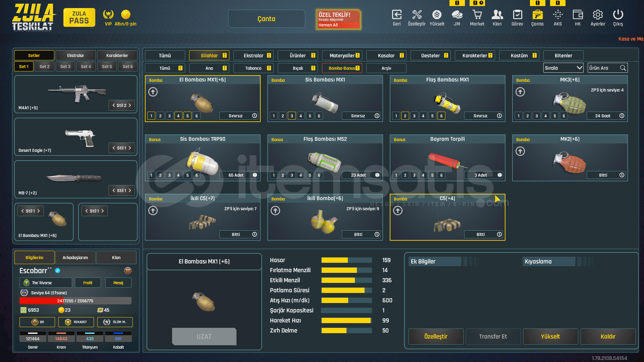
Task: Click next style arrow on MB-7 Stil 1
Action: (x=130, y=190)
